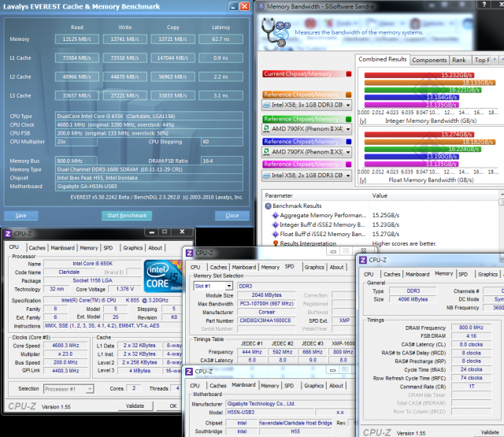Click the blue Reference Chipset/Memory color swatch
The height and width of the screenshot is (437, 504).
(349, 142)
